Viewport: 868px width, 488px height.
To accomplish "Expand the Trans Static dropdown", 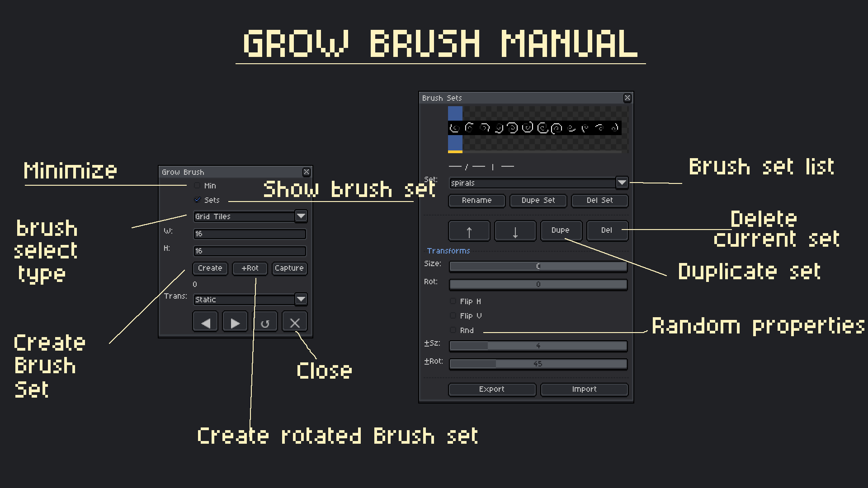I will [x=301, y=299].
